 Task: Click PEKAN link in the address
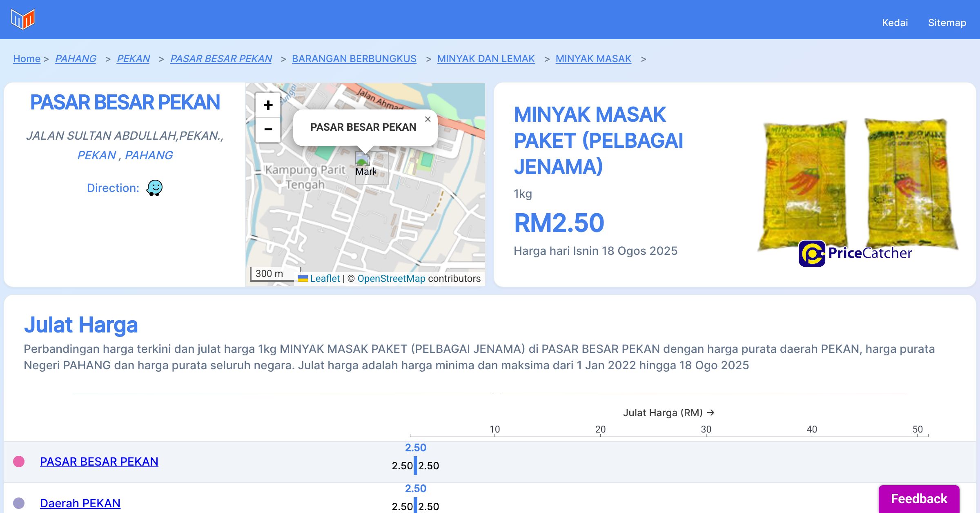(97, 155)
